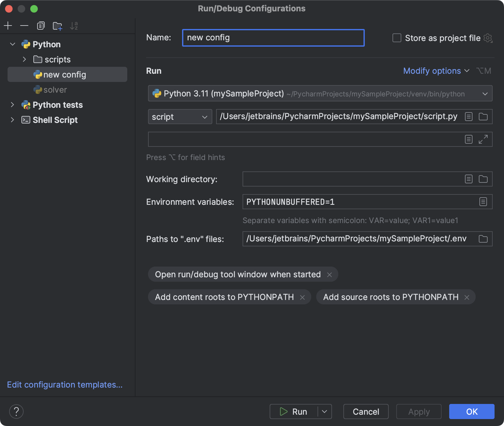Create a new folder for configurations
The width and height of the screenshot is (504, 426).
[57, 26]
